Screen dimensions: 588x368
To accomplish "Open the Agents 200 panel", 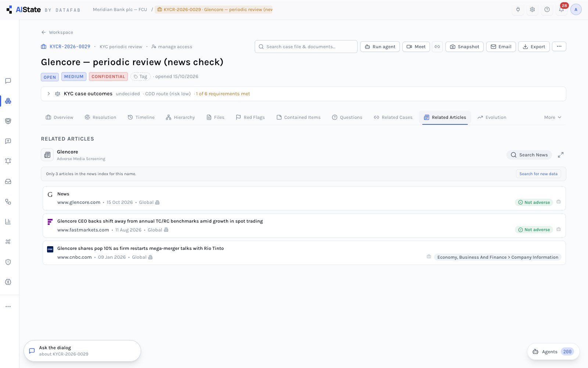I will (553, 351).
